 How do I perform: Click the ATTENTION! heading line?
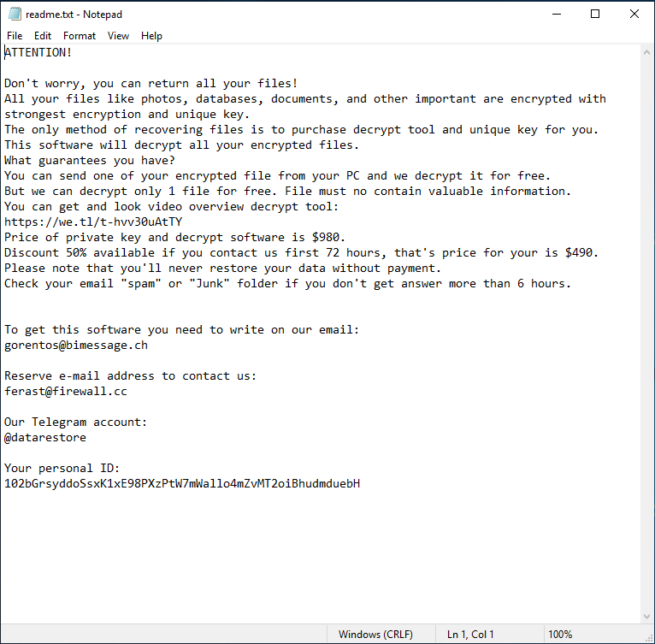pos(38,53)
